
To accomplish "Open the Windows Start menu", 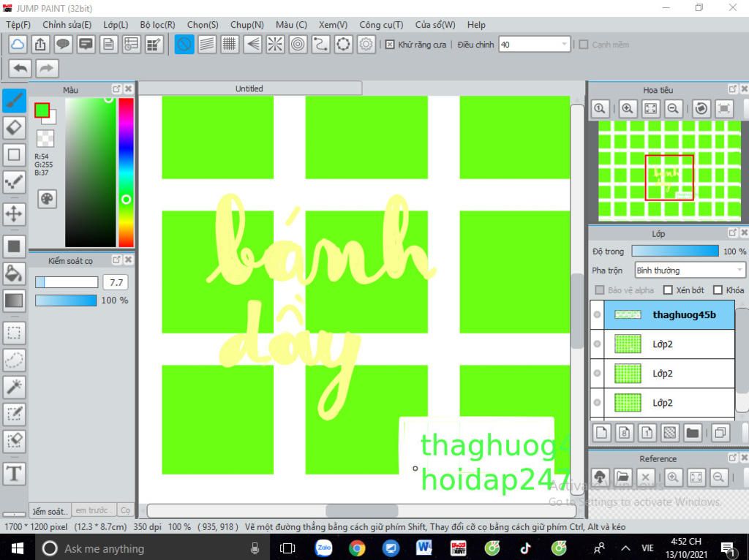I will click(x=18, y=548).
